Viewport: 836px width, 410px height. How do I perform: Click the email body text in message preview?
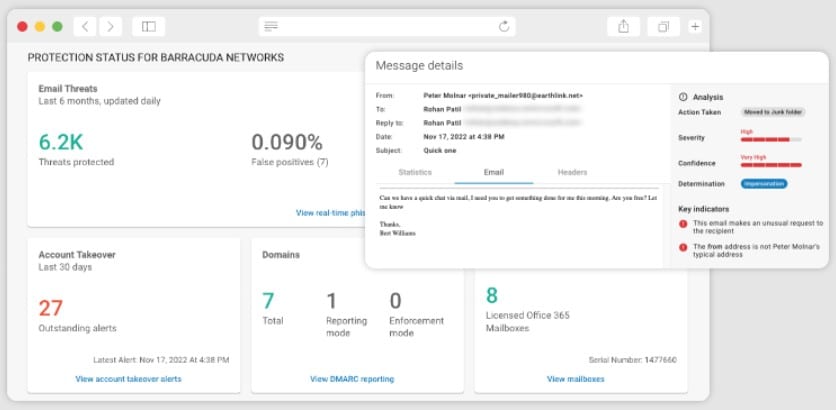(x=518, y=202)
